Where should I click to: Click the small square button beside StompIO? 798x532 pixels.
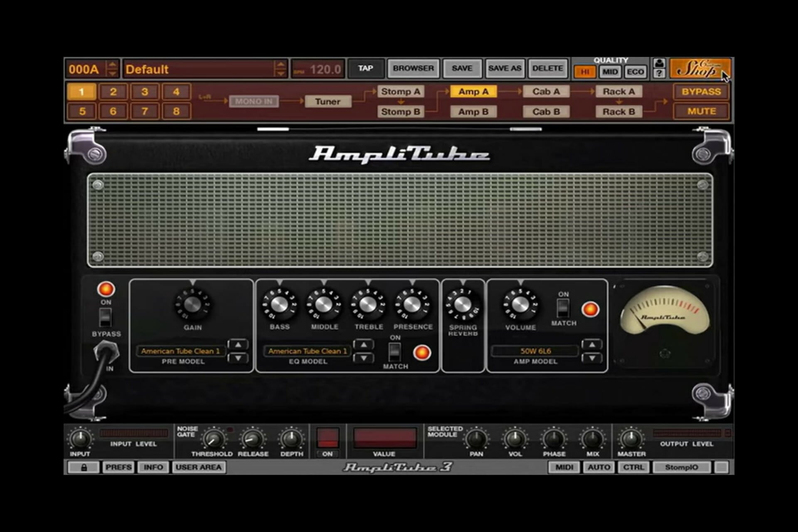pyautogui.click(x=721, y=467)
